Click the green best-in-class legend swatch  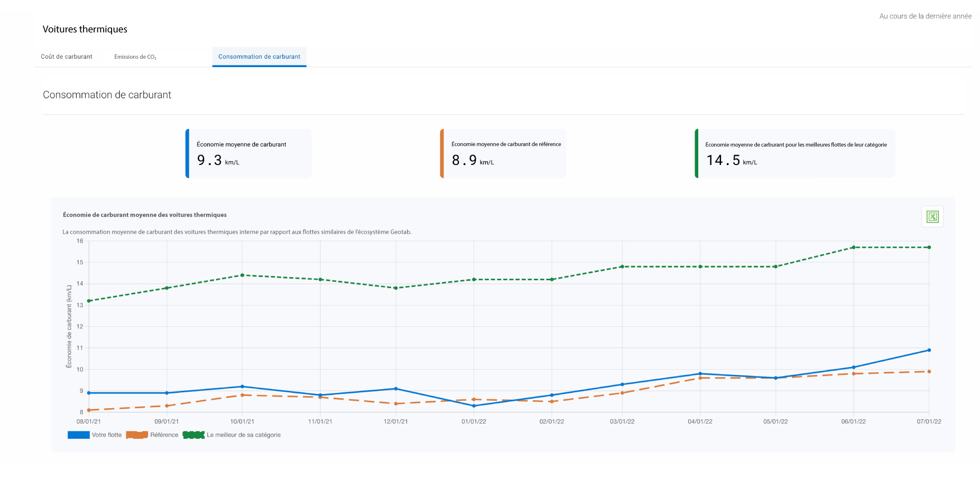coord(193,435)
